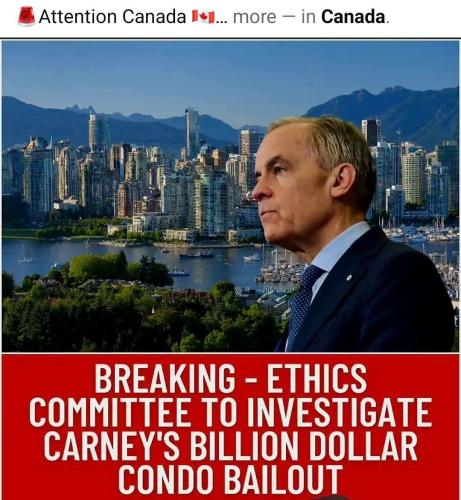Image resolution: width=461 pixels, height=500 pixels.
Task: Click the tallest tower in the skyline
Action: point(191,133)
